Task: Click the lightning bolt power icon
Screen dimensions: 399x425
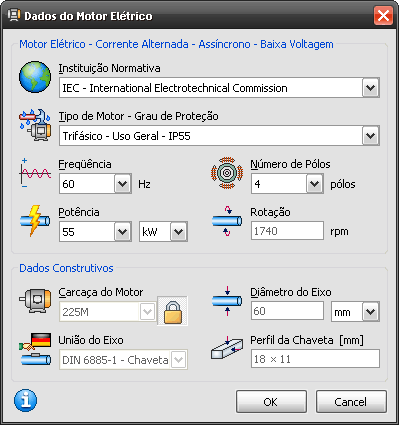Action: tap(35, 221)
